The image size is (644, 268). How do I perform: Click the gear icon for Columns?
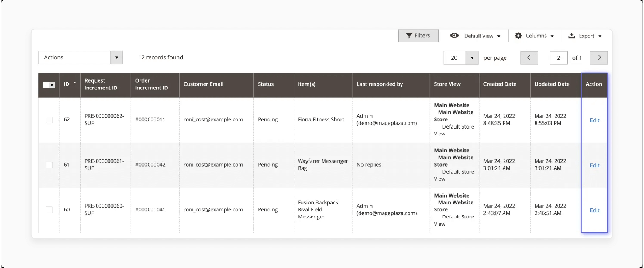click(x=518, y=36)
